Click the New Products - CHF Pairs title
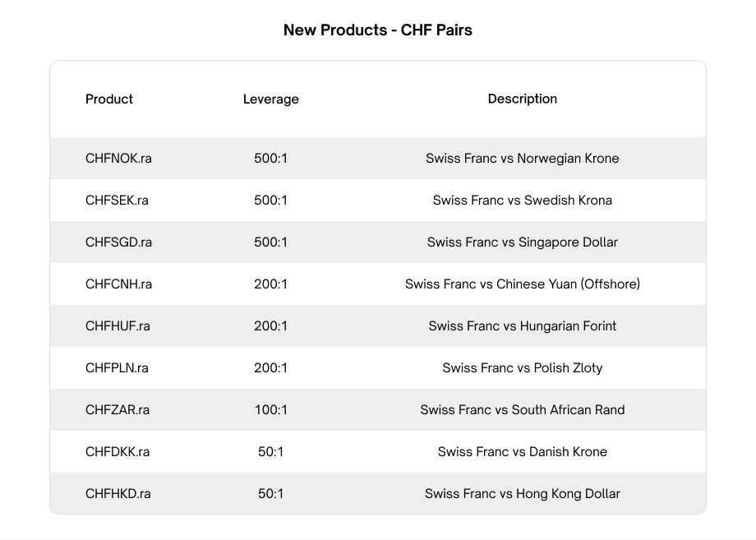This screenshot has width=756, height=540. pyautogui.click(x=377, y=30)
